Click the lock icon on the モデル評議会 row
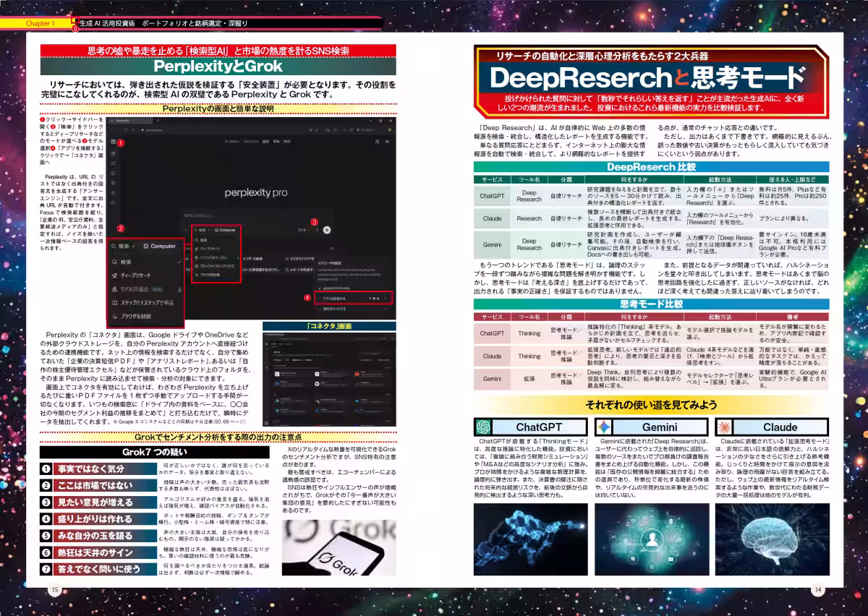868x616 pixels. pos(179,289)
